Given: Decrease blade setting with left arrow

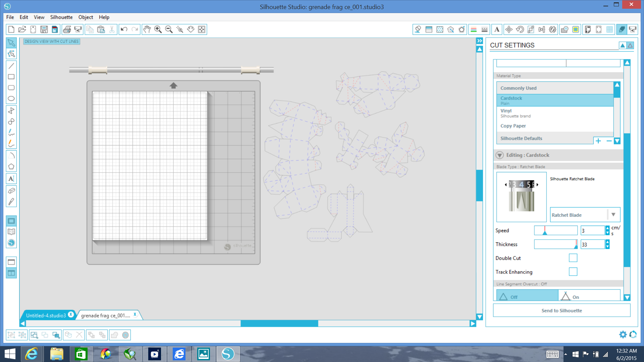Looking at the screenshot, I should pyautogui.click(x=506, y=185).
